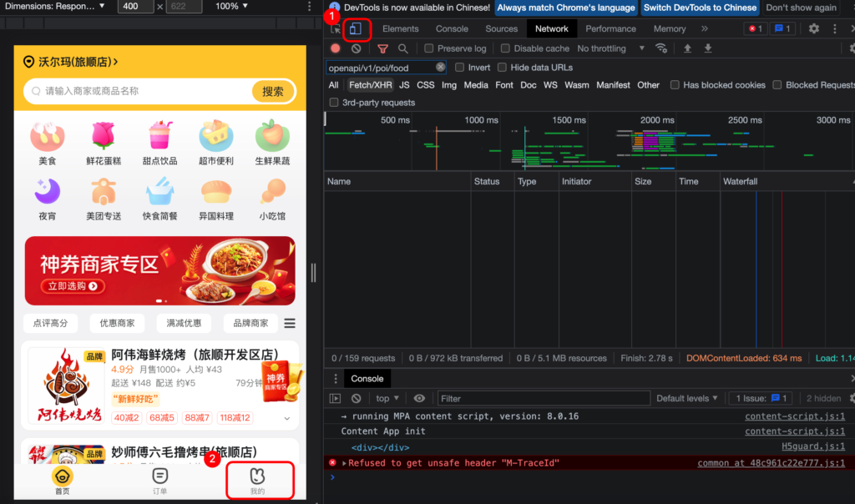855x504 pixels.
Task: Enable the Preserve log checkbox
Action: (x=429, y=48)
